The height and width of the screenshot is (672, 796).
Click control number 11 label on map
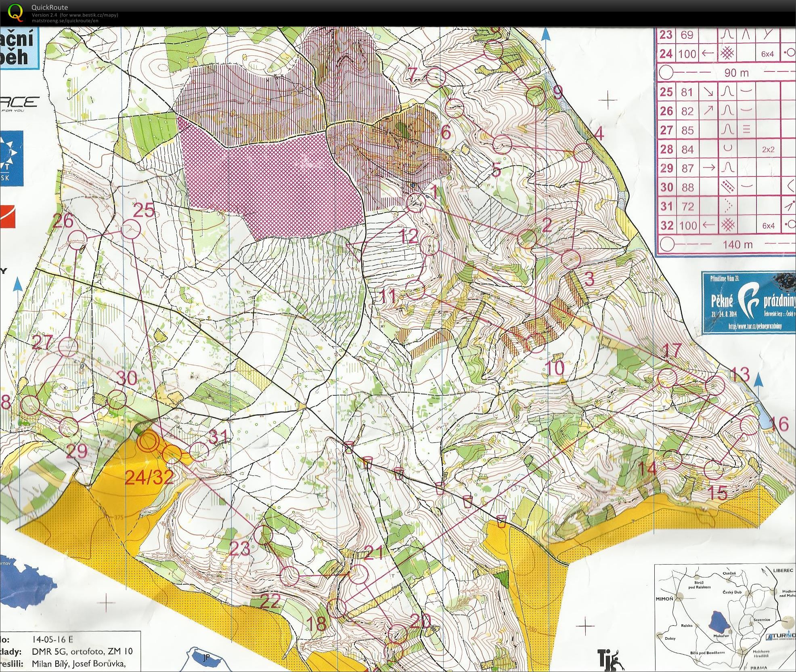point(388,296)
